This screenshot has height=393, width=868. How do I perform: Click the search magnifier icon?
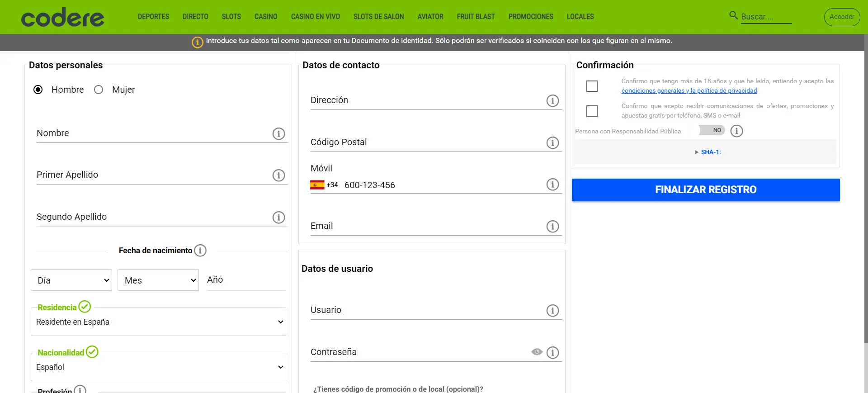coord(733,15)
